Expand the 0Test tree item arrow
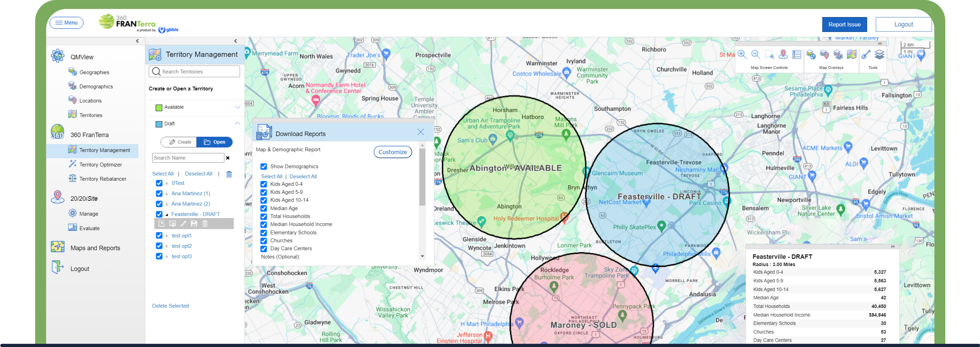980x347 pixels. pos(167,183)
